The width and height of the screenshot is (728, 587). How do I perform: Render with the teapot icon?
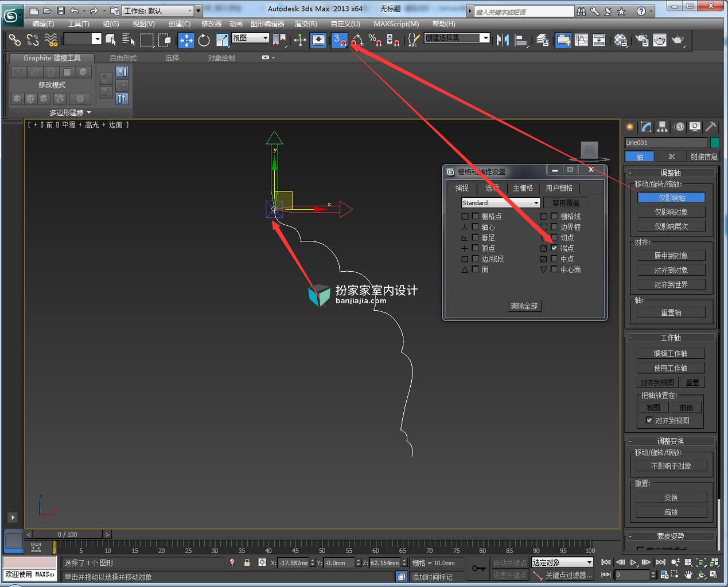tap(678, 40)
